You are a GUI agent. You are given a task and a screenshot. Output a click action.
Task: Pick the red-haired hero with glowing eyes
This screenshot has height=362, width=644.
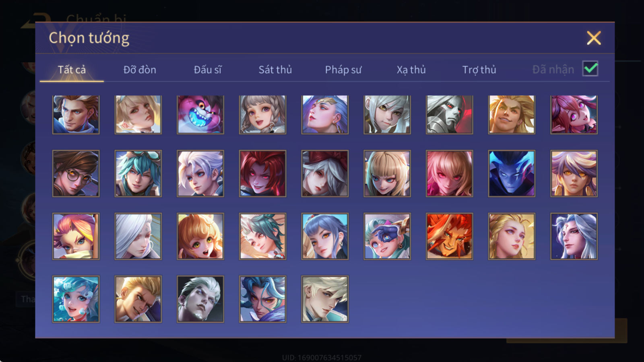[x=262, y=173]
